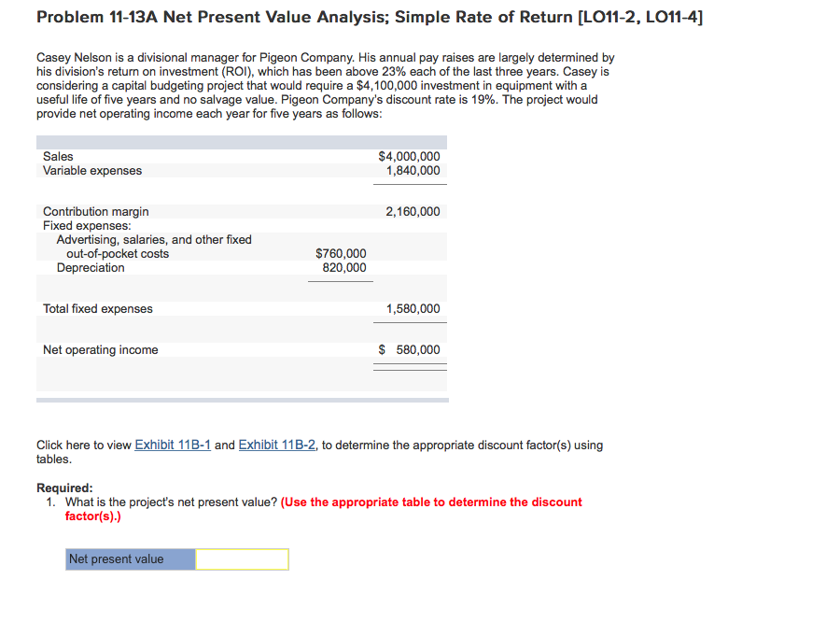The image size is (840, 622).
Task: Click the 1,580,000 total fixed expenses value
Action: [413, 309]
